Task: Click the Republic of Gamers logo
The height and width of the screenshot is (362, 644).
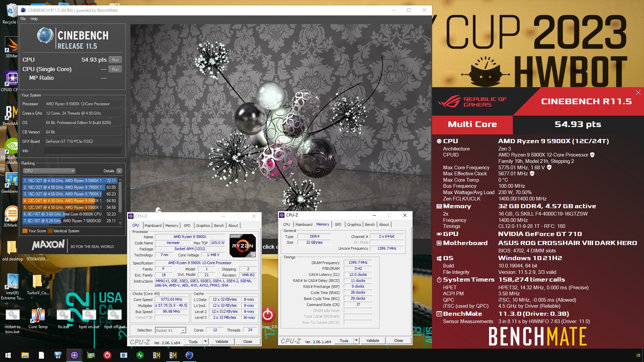Action: point(472,102)
